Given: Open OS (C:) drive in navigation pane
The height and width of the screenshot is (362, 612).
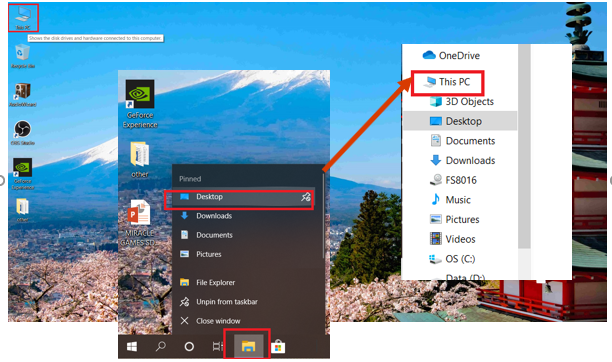Looking at the screenshot, I should (x=452, y=259).
